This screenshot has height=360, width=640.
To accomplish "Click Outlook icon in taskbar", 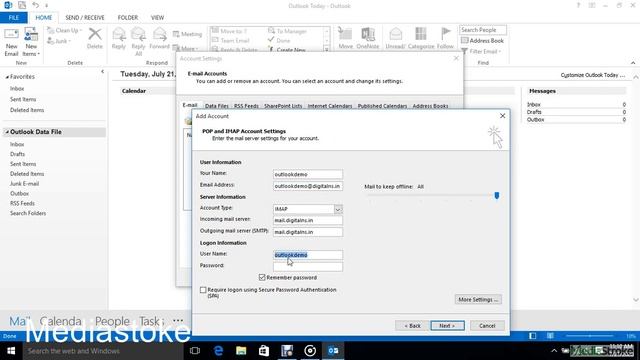I will (333, 351).
